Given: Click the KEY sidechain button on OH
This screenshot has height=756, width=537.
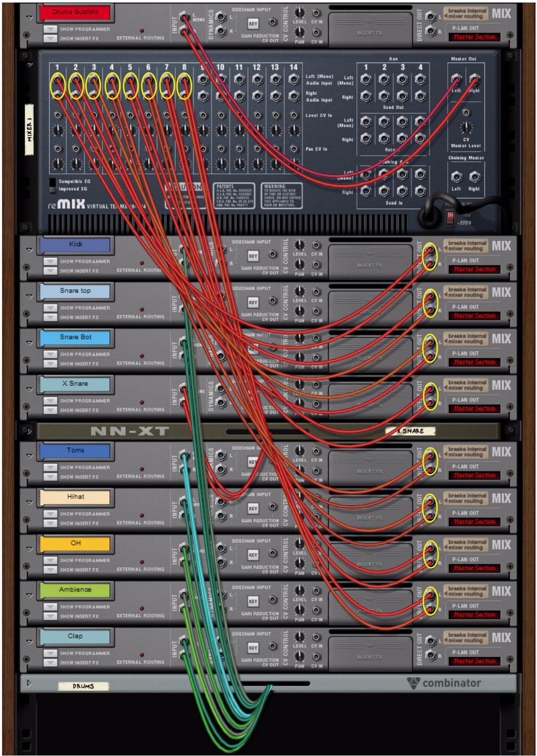Looking at the screenshot, I should [253, 555].
